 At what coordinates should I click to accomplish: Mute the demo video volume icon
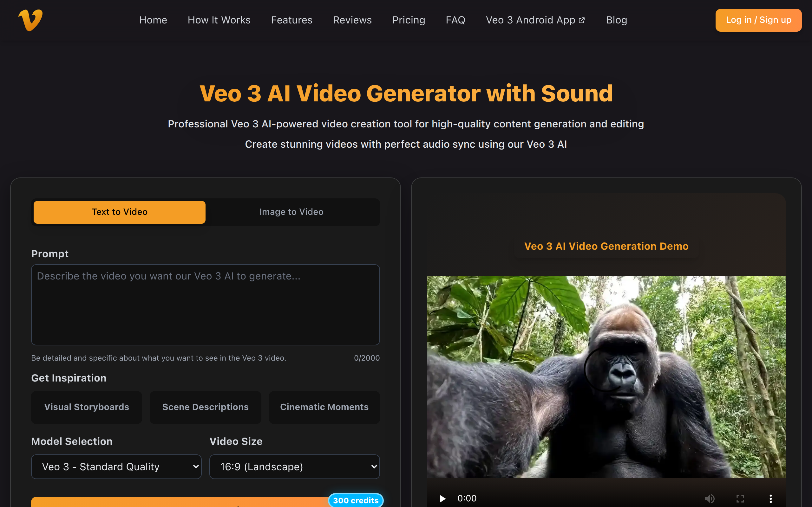(710, 498)
